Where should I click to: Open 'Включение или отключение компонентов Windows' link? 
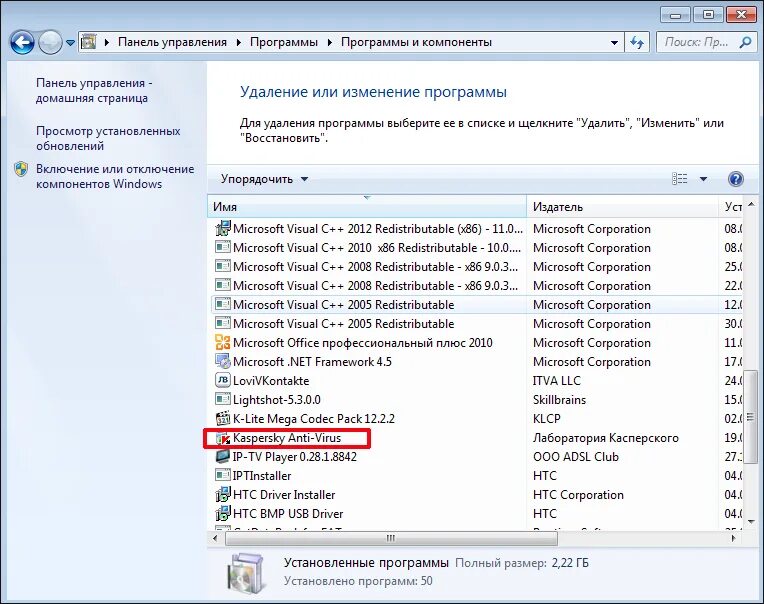tap(115, 176)
